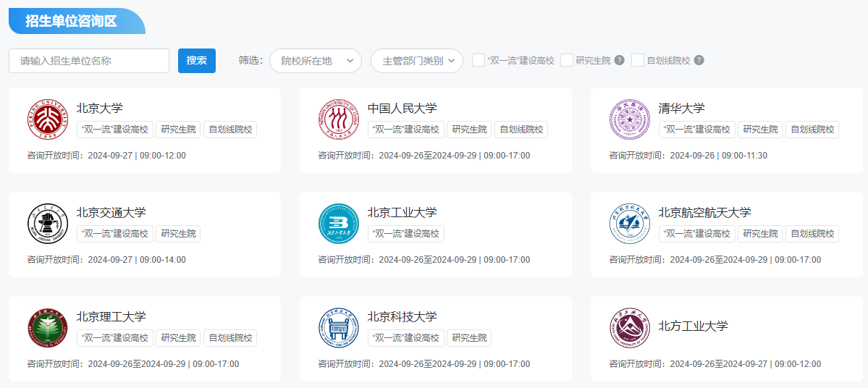868x388 pixels.
Task: Focus the 请输入招生单位名称 search field
Action: (x=89, y=61)
